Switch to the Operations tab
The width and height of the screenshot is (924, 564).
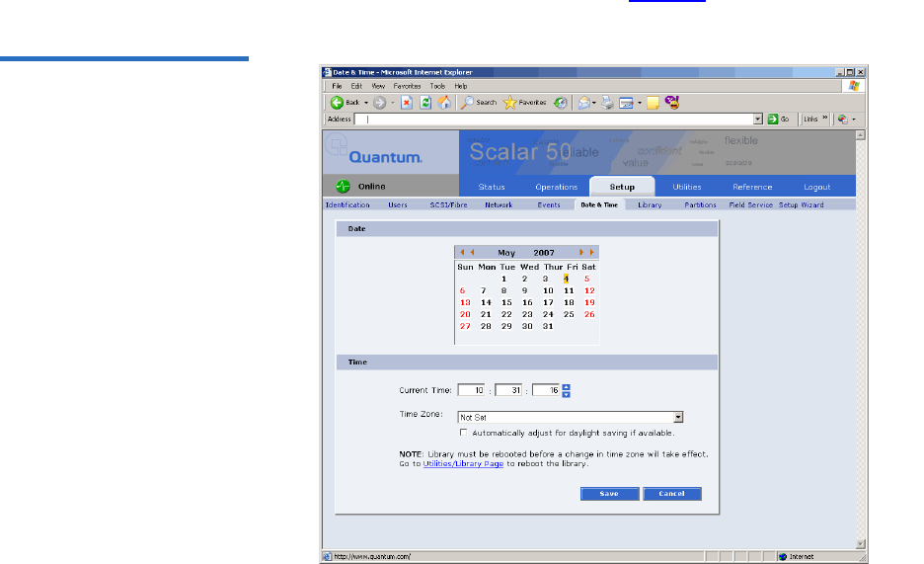point(557,187)
